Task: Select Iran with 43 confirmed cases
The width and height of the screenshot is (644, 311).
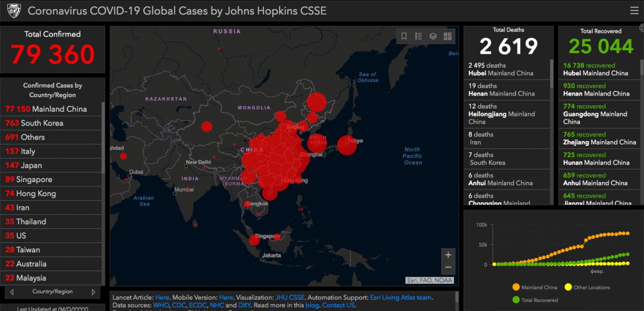Action: click(51, 207)
